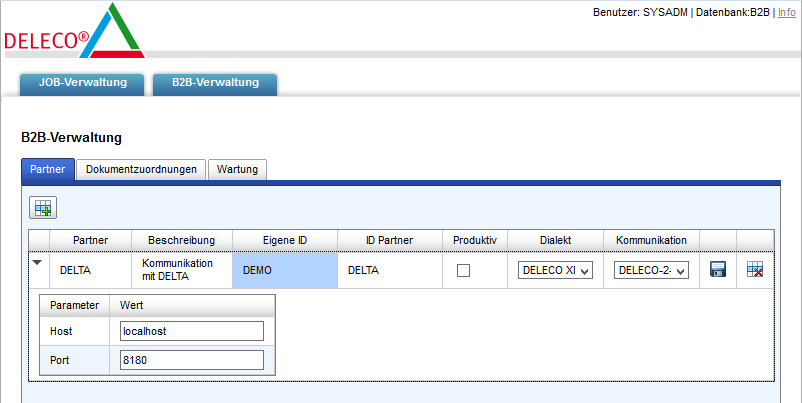Toggle the Produktiv checkbox for DELTA
The width and height of the screenshot is (802, 403).
(x=463, y=270)
